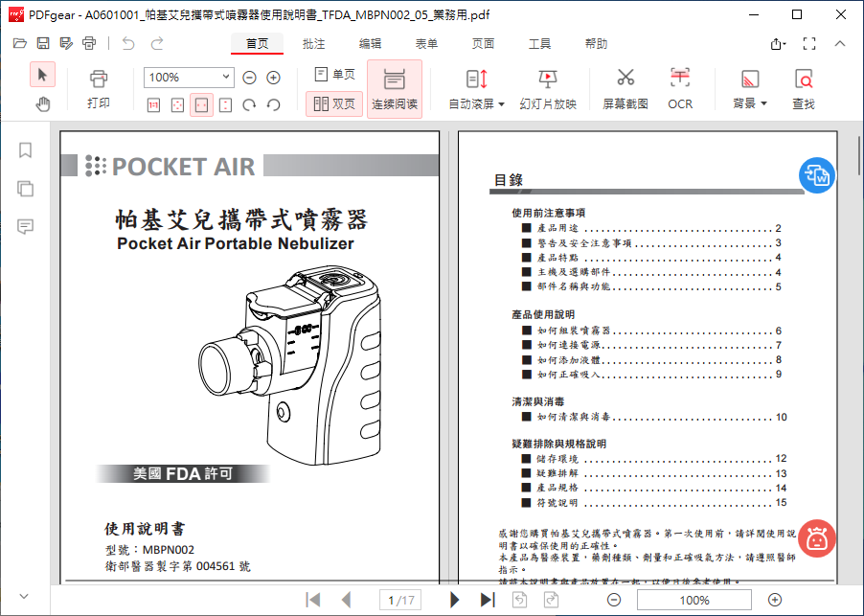This screenshot has height=616, width=864.
Task: Click the 如何清潔與消毒 contents entry
Action: tap(654, 417)
